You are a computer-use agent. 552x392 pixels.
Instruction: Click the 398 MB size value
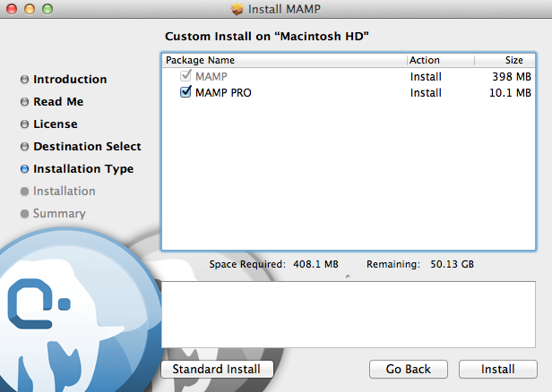(x=512, y=76)
